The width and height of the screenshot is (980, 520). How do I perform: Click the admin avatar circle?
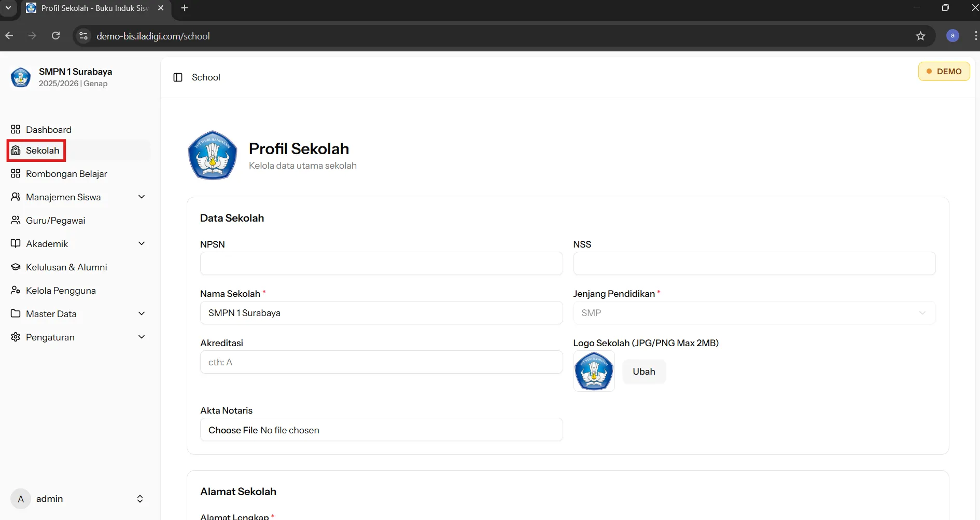click(21, 499)
